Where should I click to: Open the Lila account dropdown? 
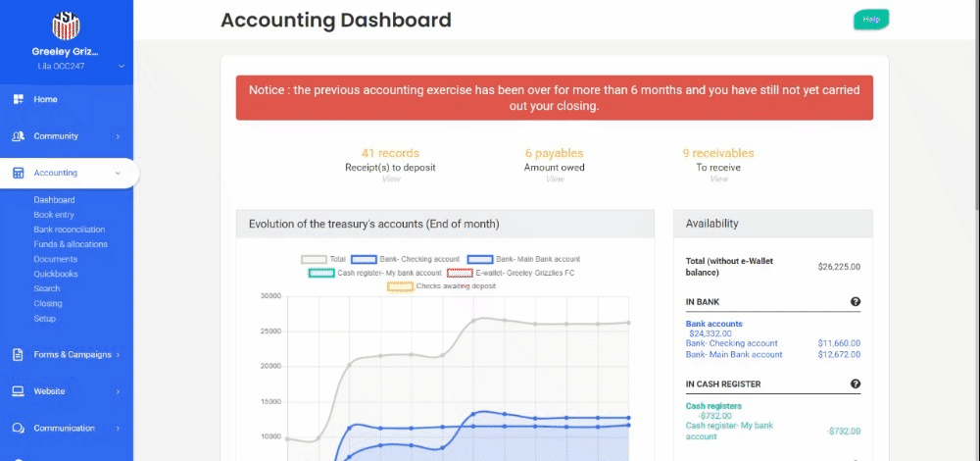pyautogui.click(x=122, y=66)
